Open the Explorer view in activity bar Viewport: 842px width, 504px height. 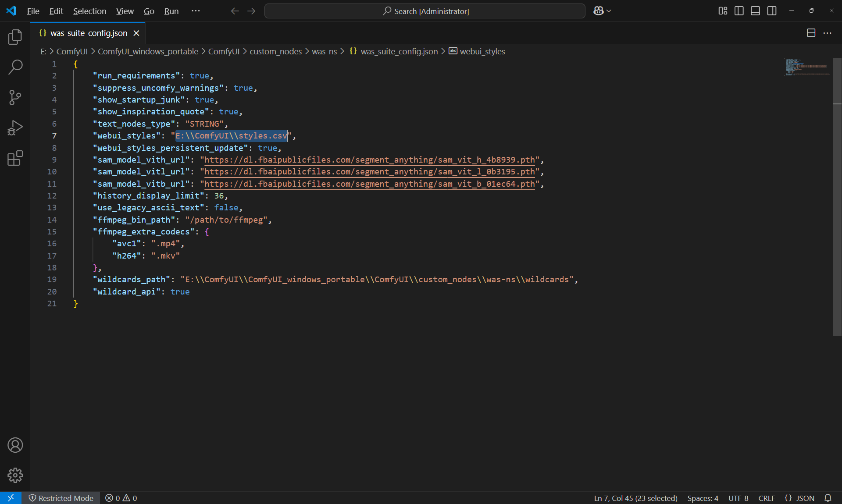15,37
